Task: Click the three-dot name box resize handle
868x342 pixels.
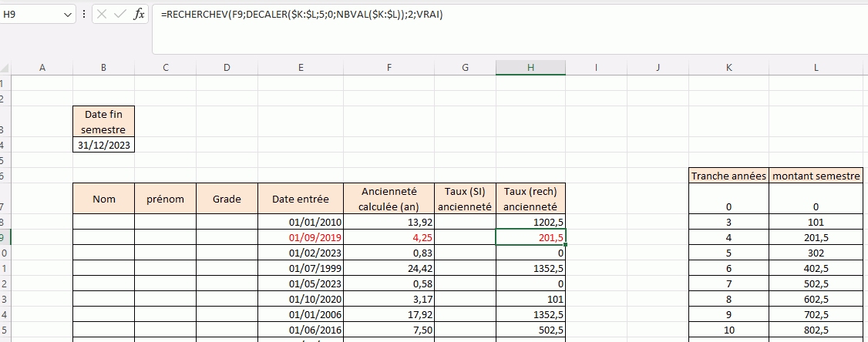Action: coord(84,15)
